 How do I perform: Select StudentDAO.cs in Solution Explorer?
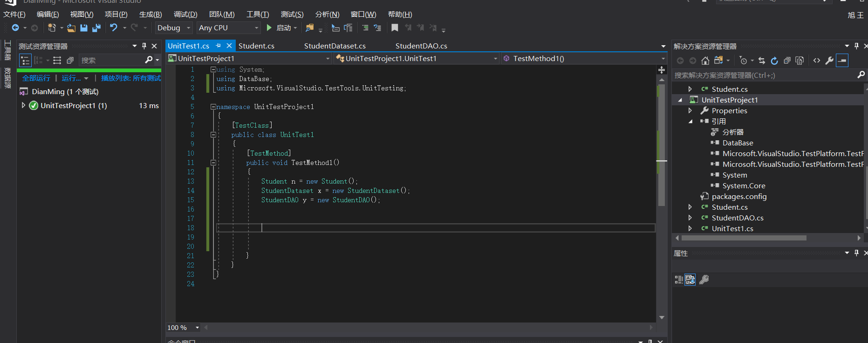pyautogui.click(x=738, y=218)
